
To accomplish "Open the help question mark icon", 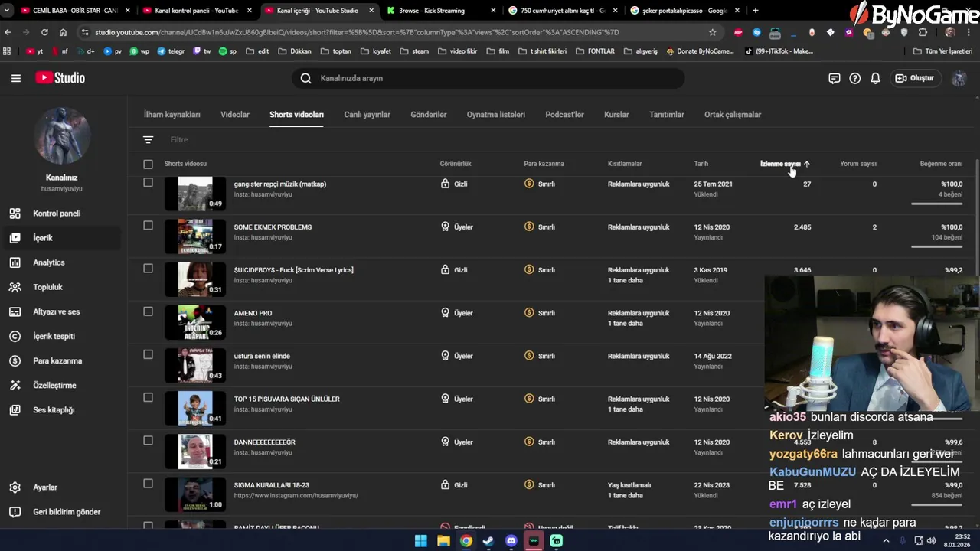I will [x=855, y=78].
